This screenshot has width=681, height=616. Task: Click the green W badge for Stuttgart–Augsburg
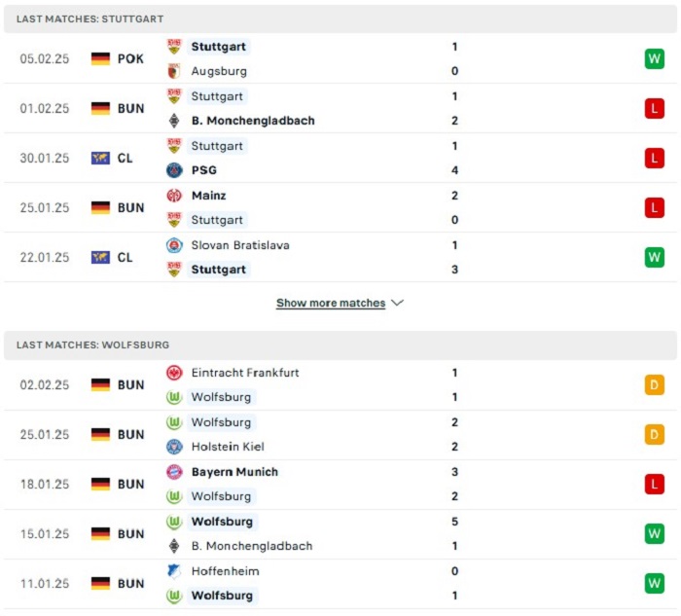click(x=654, y=58)
